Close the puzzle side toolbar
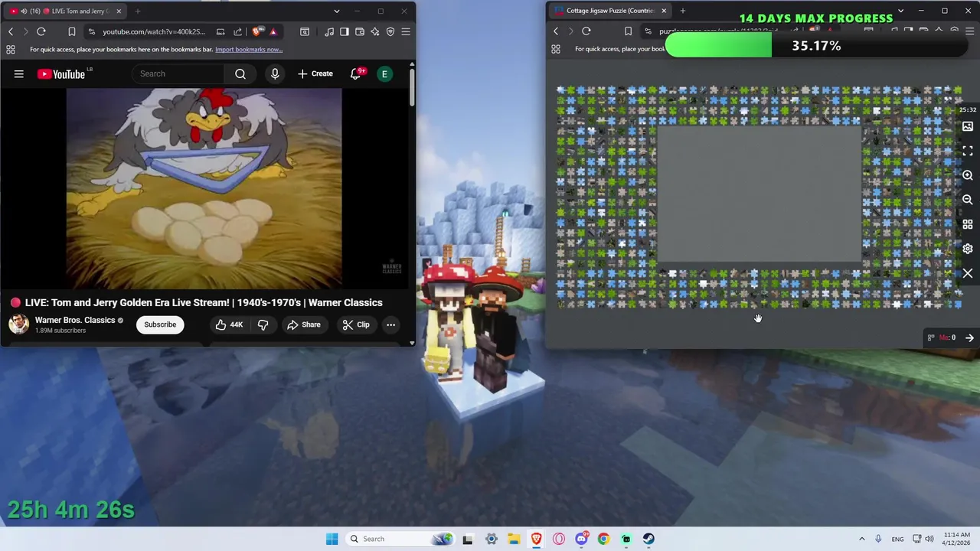The height and width of the screenshot is (551, 980). pyautogui.click(x=968, y=273)
